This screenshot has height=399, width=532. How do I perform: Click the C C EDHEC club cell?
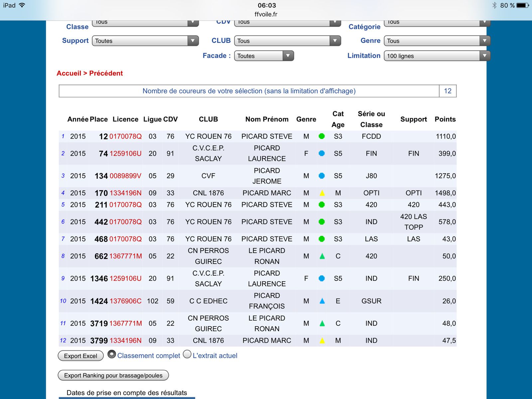click(x=208, y=301)
